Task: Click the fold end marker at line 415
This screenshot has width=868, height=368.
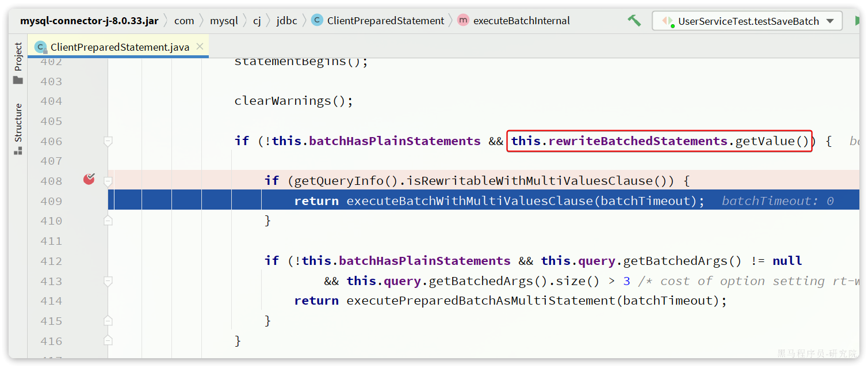Action: 108,321
